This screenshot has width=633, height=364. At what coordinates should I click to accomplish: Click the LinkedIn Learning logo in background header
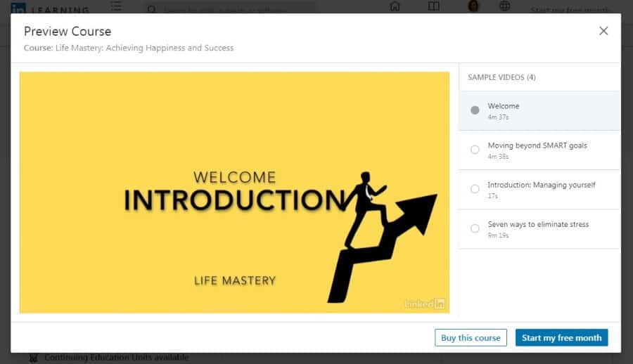pyautogui.click(x=50, y=8)
